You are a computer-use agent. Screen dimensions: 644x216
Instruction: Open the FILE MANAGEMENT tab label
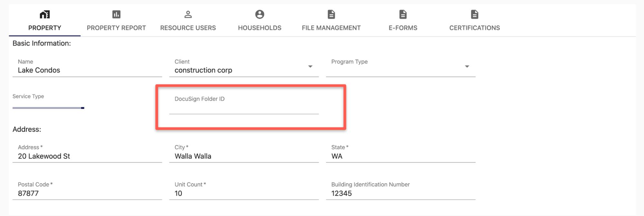point(331,28)
